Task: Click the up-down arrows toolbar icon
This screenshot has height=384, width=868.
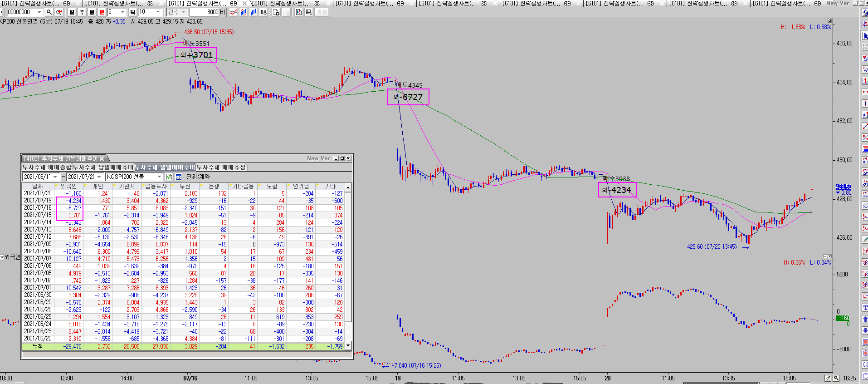Action: [x=263, y=12]
